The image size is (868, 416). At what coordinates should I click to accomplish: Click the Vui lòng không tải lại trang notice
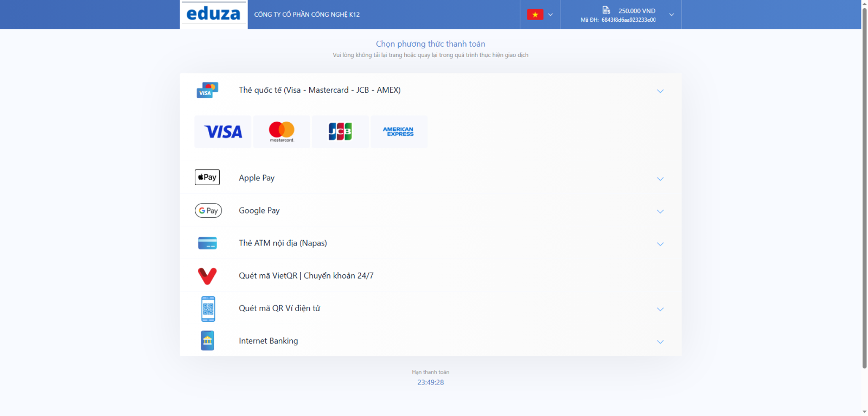pos(431,55)
